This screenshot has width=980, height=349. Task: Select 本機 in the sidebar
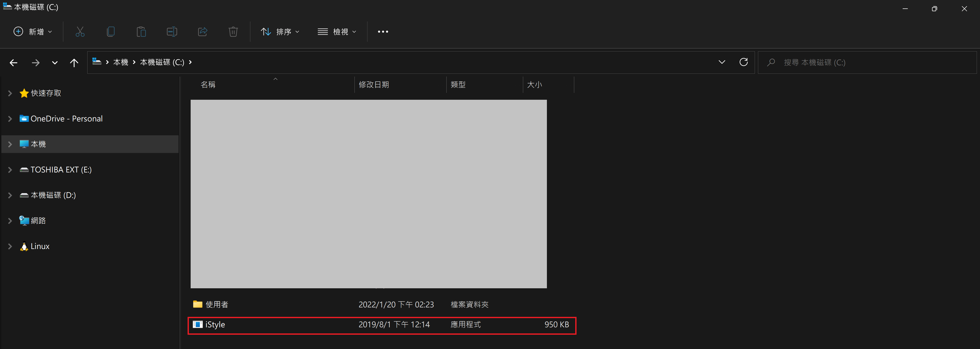click(x=38, y=144)
